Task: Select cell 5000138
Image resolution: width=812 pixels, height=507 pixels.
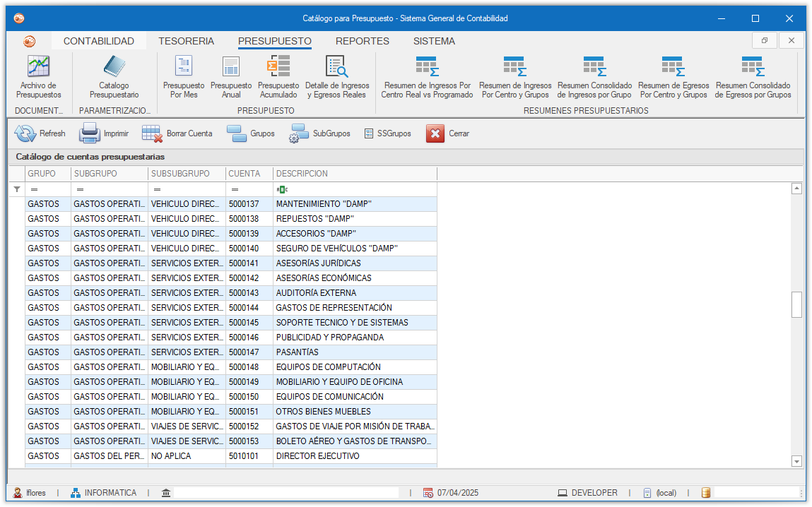Action: [x=249, y=219]
